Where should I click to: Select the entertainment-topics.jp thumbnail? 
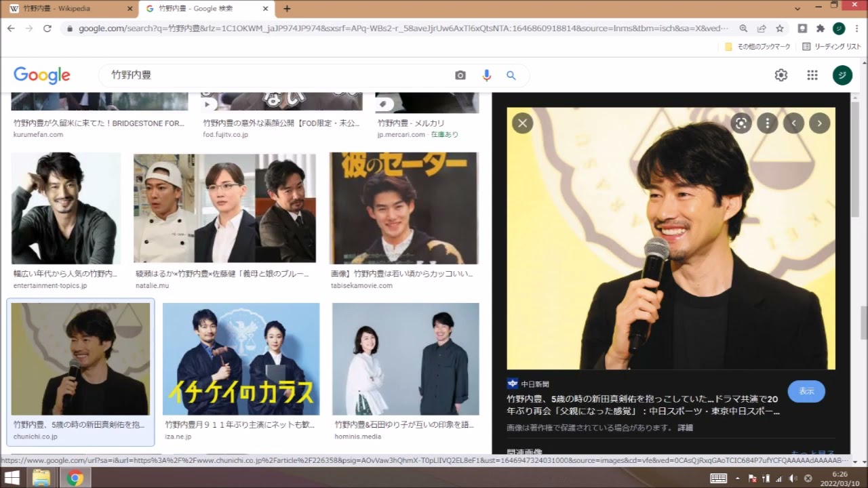[66, 208]
